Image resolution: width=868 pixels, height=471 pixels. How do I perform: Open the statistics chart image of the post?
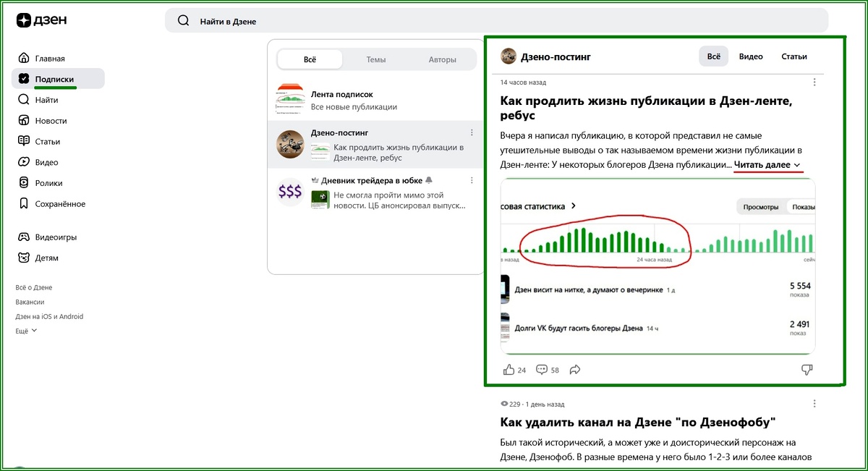click(x=658, y=266)
